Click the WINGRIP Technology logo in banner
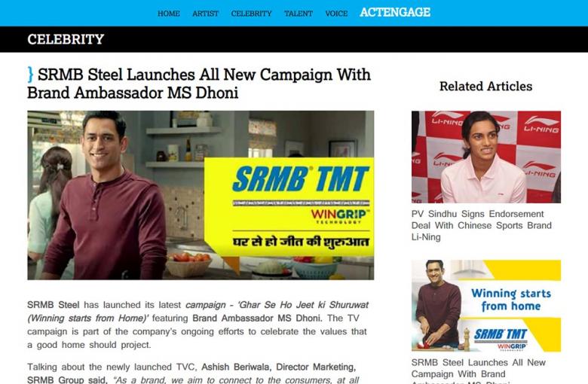This screenshot has height=384, width=588. click(340, 216)
